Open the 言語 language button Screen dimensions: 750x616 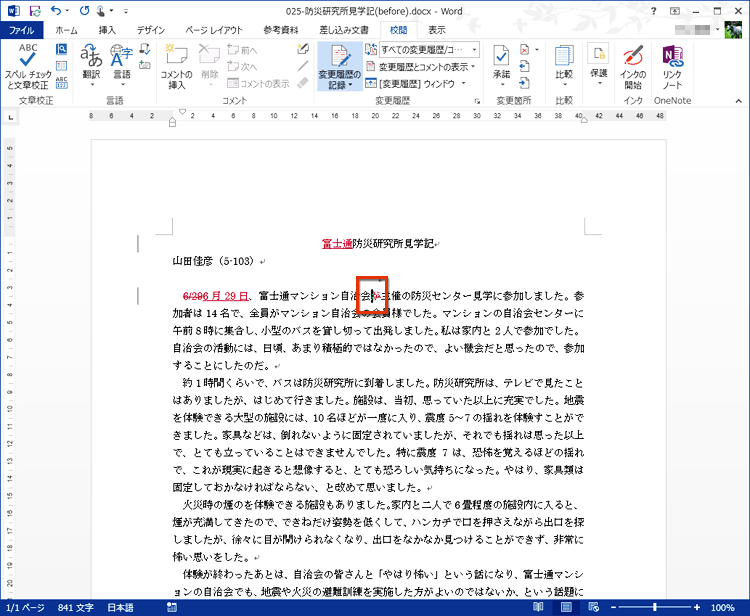click(121, 66)
